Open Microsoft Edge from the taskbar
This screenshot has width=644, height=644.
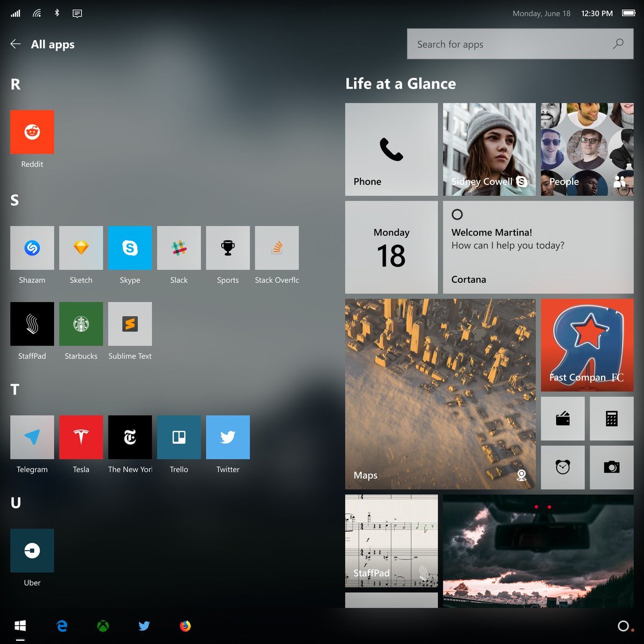(x=62, y=626)
